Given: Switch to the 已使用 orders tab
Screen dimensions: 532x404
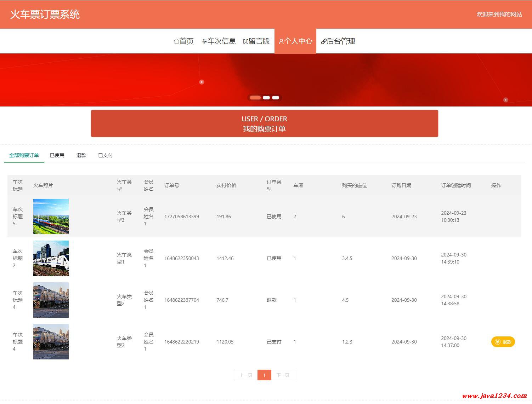Looking at the screenshot, I should coord(57,155).
